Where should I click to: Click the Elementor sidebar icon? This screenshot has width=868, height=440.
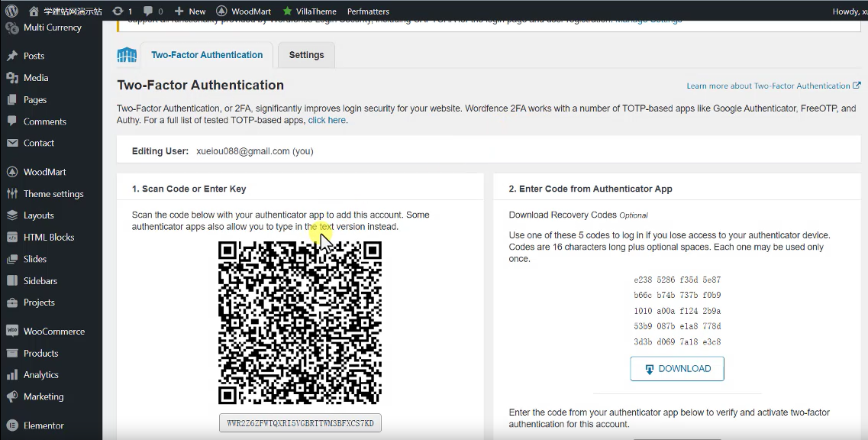point(11,425)
